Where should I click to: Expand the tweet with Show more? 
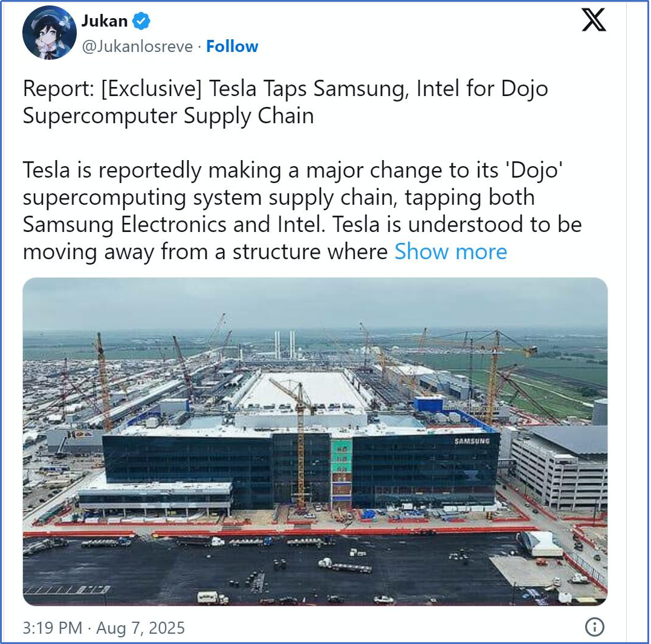pos(450,251)
